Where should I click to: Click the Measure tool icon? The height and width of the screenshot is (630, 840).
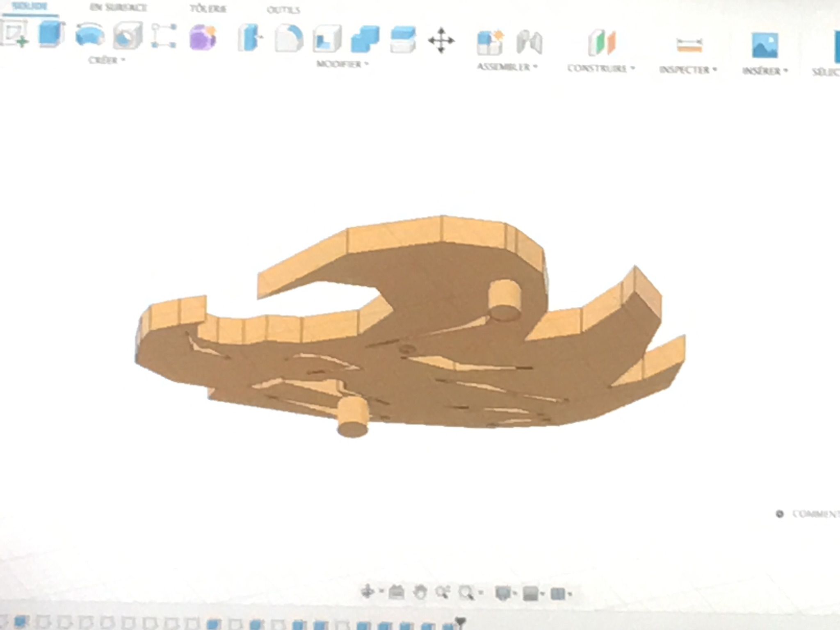coord(689,45)
